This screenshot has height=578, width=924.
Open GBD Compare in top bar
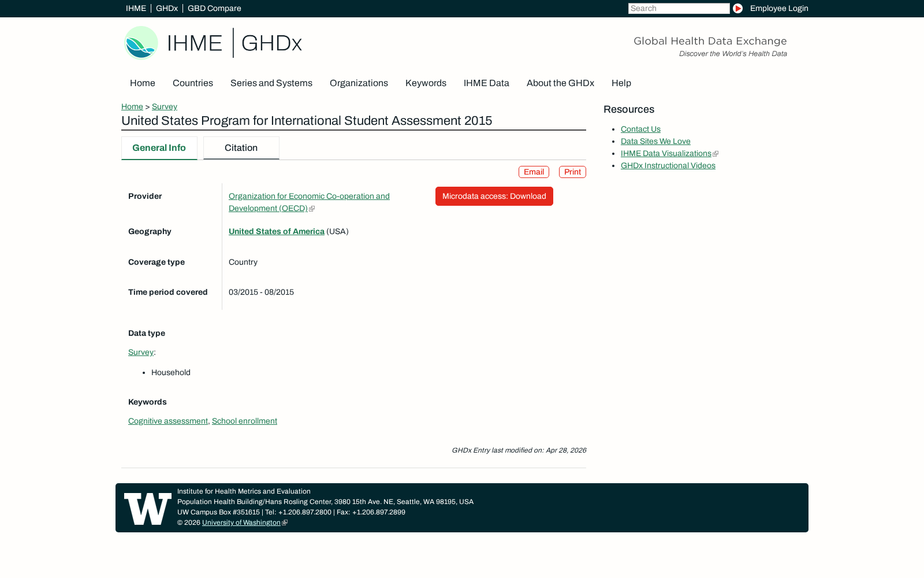point(214,9)
